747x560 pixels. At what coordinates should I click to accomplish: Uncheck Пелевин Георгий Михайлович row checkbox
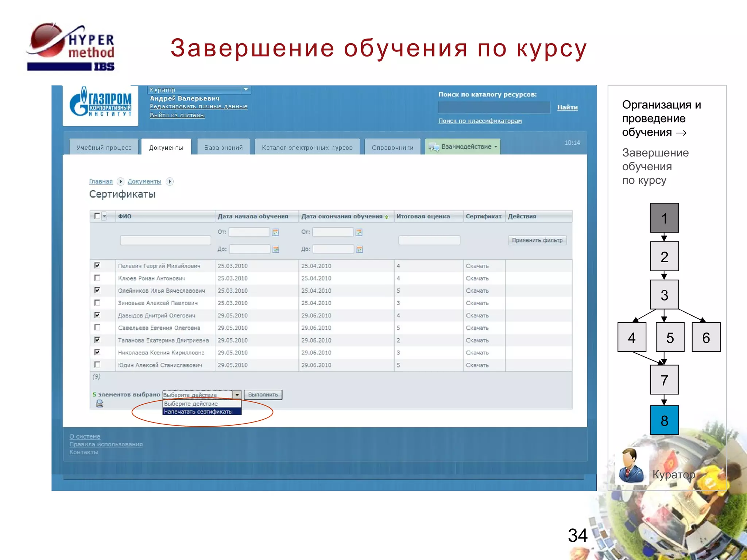97,265
